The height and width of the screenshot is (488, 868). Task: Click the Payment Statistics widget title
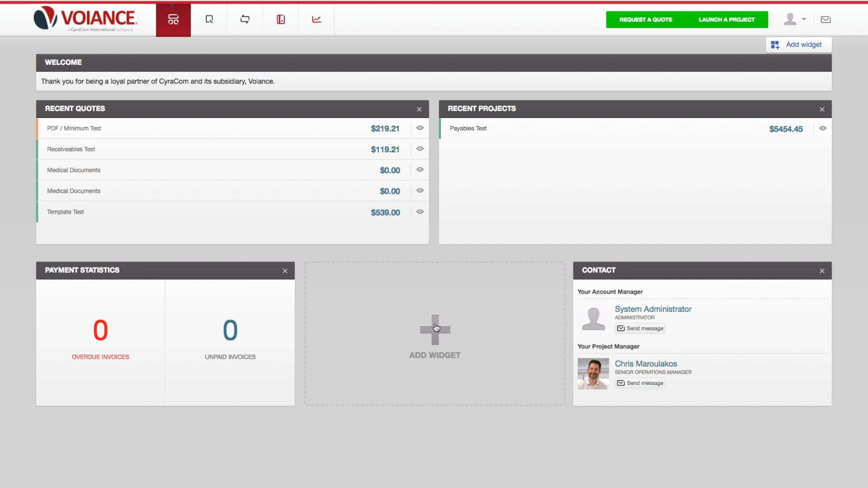[82, 270]
